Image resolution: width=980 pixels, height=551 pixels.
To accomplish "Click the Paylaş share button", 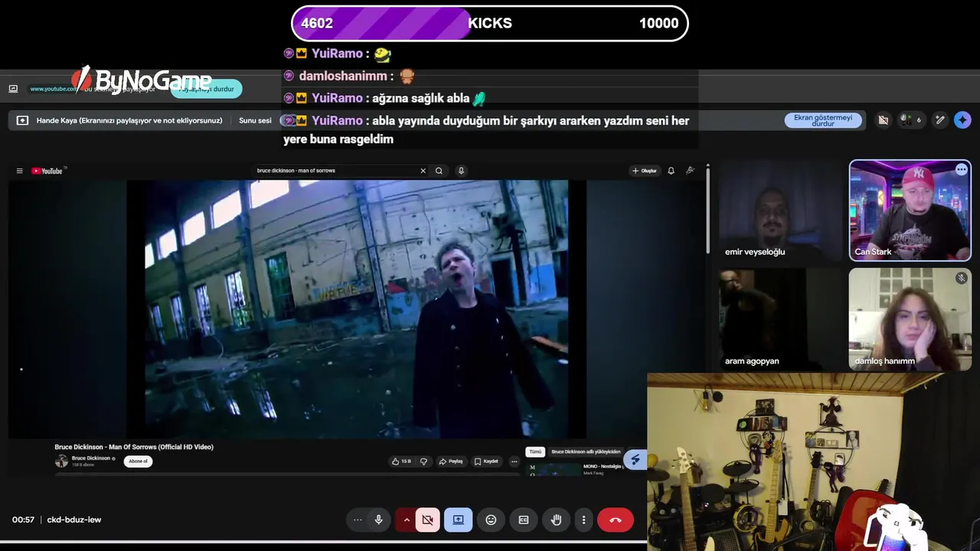I will [x=451, y=461].
